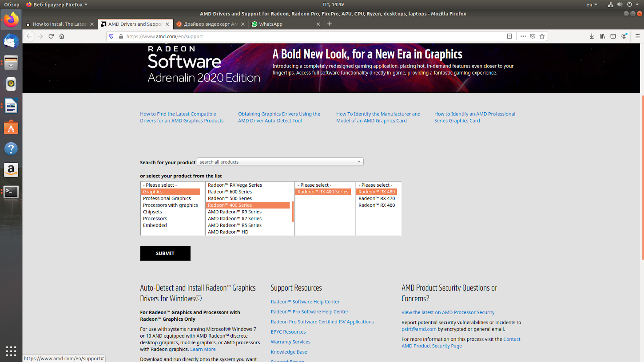
Task: Open the Amazon icon in the dock
Action: [11, 170]
